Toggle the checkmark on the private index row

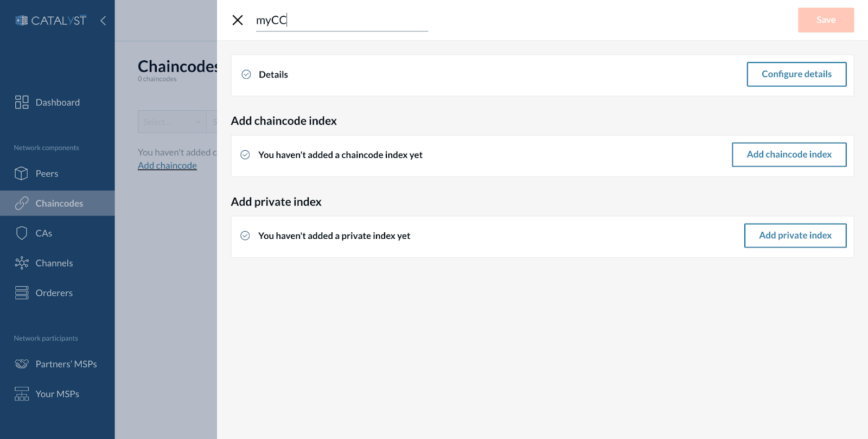click(x=245, y=236)
